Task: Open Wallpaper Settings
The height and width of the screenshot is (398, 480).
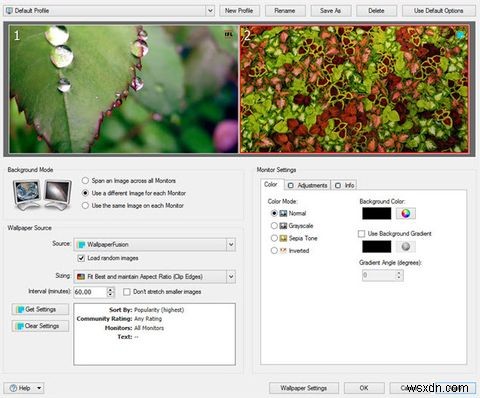Action: coord(304,388)
